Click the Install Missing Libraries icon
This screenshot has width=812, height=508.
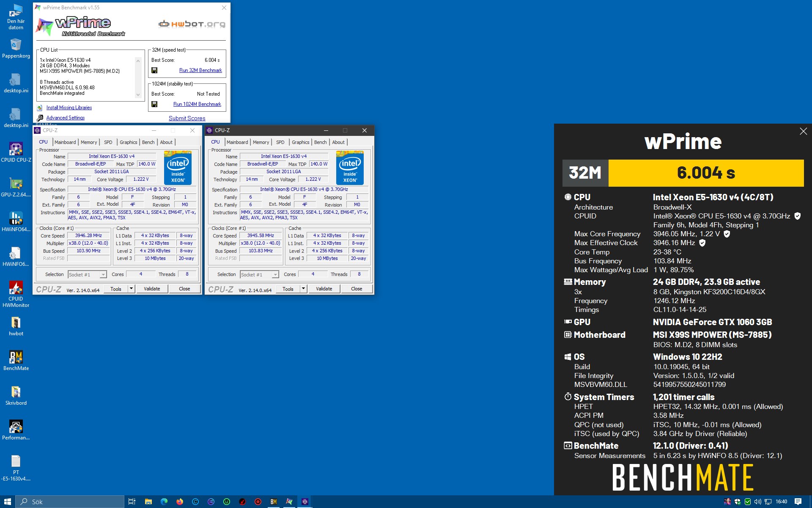point(40,108)
